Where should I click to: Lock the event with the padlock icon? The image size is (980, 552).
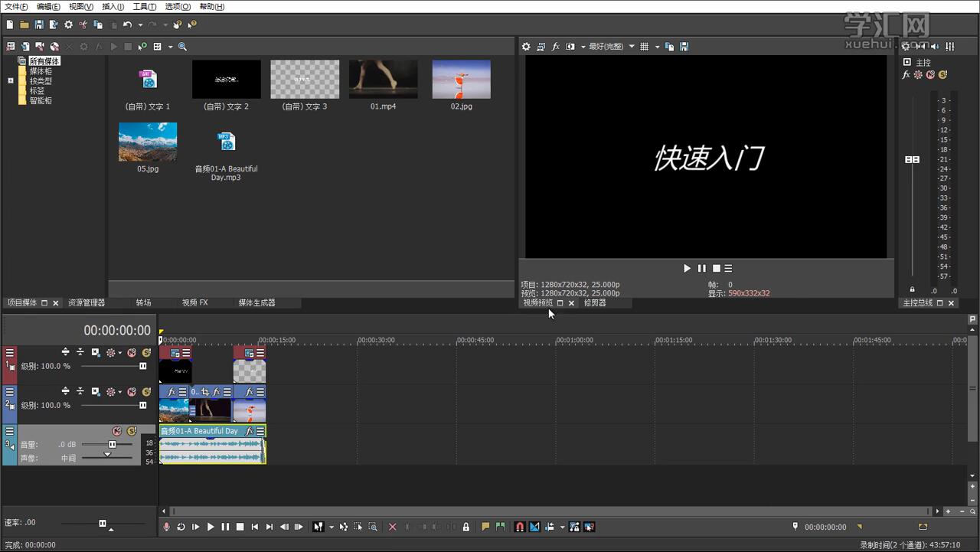coord(465,527)
